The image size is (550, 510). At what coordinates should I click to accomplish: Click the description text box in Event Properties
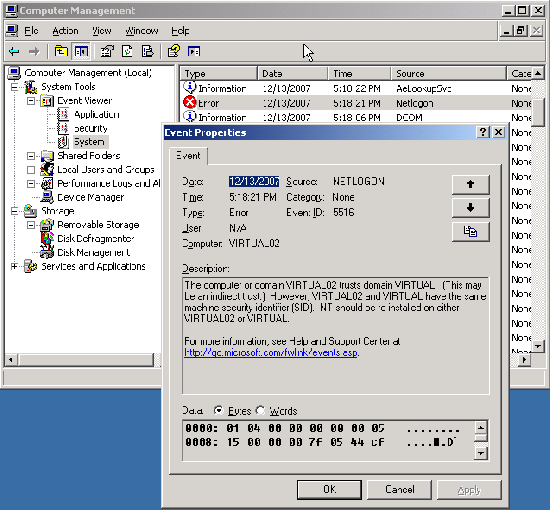[x=336, y=336]
